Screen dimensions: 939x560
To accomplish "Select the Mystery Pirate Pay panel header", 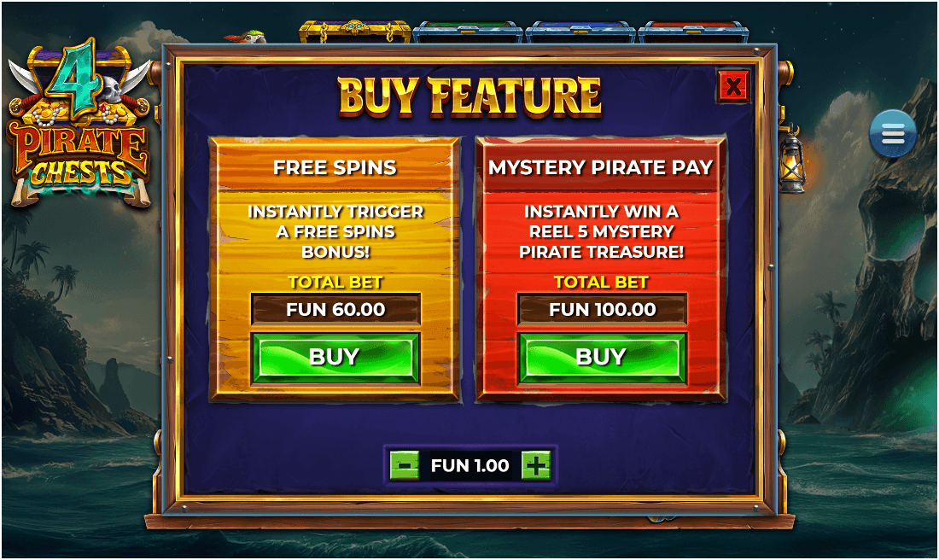I will click(x=601, y=167).
